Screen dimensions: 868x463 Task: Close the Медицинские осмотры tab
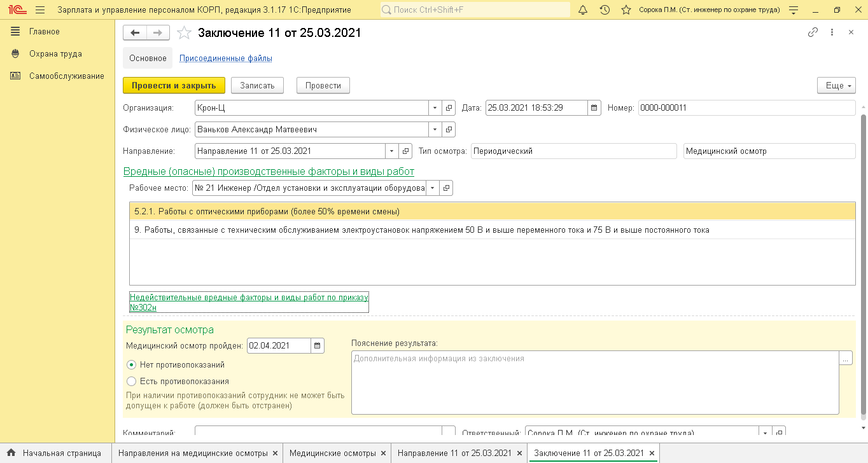pos(383,453)
